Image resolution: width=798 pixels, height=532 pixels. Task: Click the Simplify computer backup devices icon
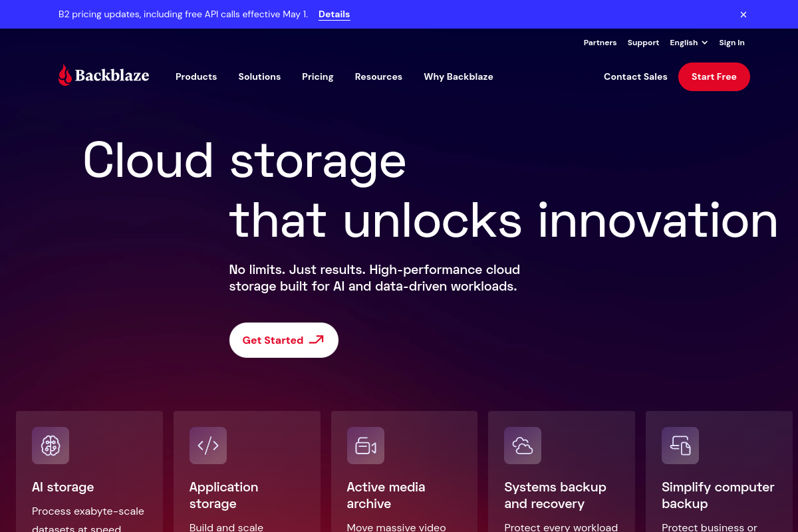point(680,446)
